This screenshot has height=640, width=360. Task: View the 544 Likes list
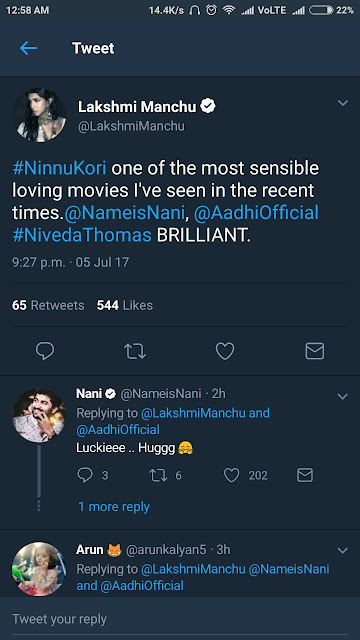tap(124, 305)
